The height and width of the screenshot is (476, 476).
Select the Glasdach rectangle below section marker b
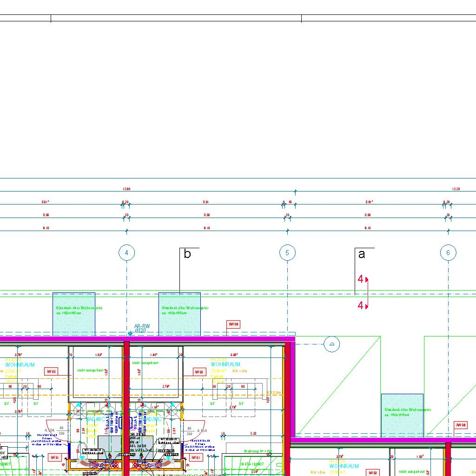(179, 314)
